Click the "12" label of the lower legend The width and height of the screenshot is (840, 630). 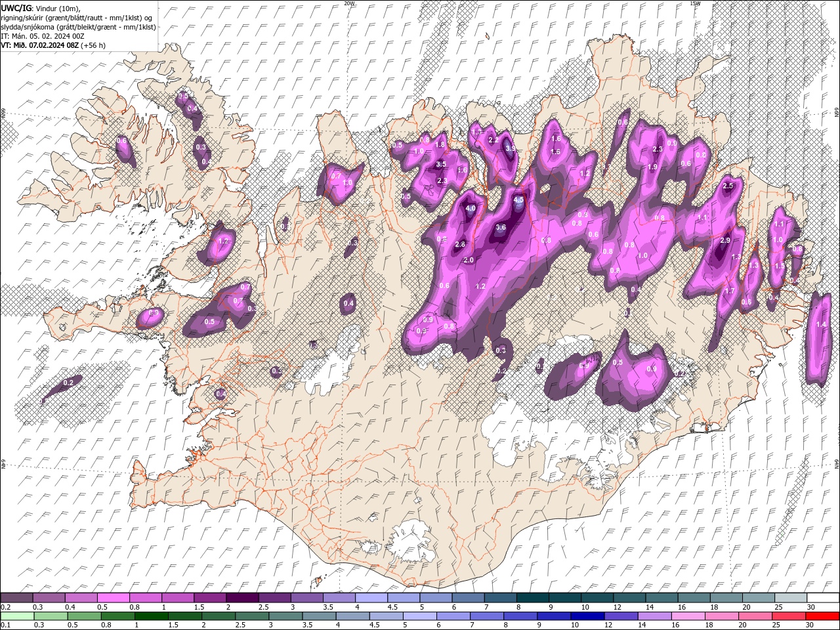pos(608,625)
